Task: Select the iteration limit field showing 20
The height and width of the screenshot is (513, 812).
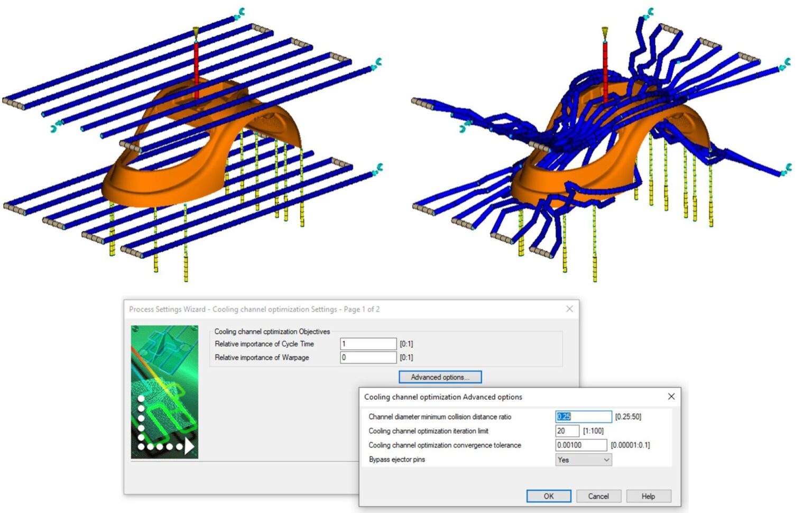Action: pyautogui.click(x=567, y=430)
